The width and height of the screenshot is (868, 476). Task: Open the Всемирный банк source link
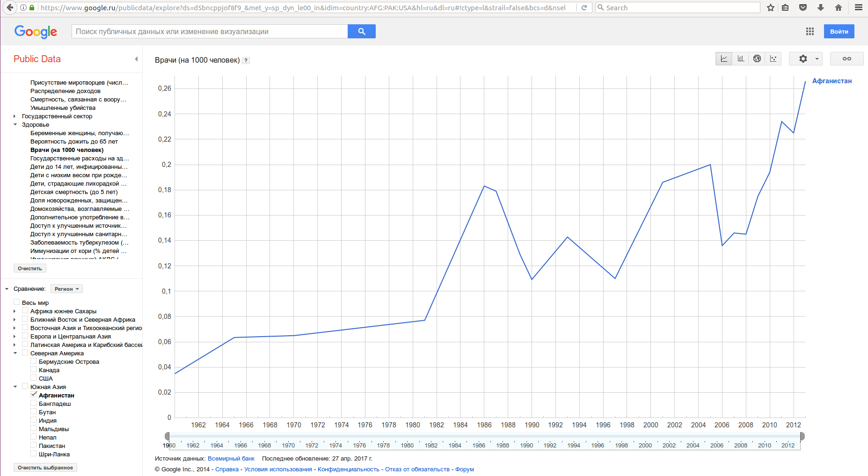[231, 459]
